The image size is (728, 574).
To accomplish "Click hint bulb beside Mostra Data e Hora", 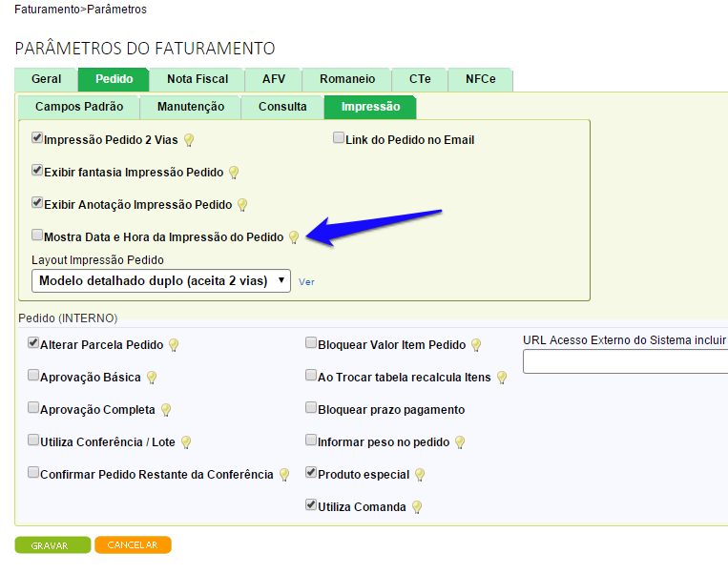I will coord(294,237).
